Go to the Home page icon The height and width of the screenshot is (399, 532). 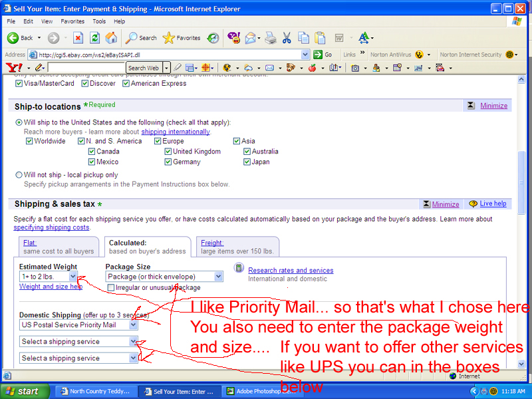pyautogui.click(x=112, y=38)
